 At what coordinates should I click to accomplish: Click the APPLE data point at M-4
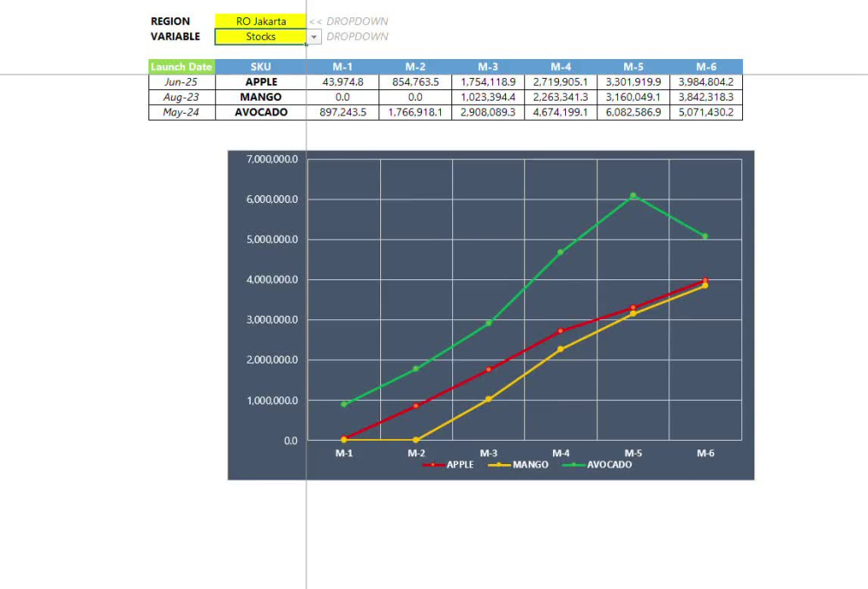(561, 330)
